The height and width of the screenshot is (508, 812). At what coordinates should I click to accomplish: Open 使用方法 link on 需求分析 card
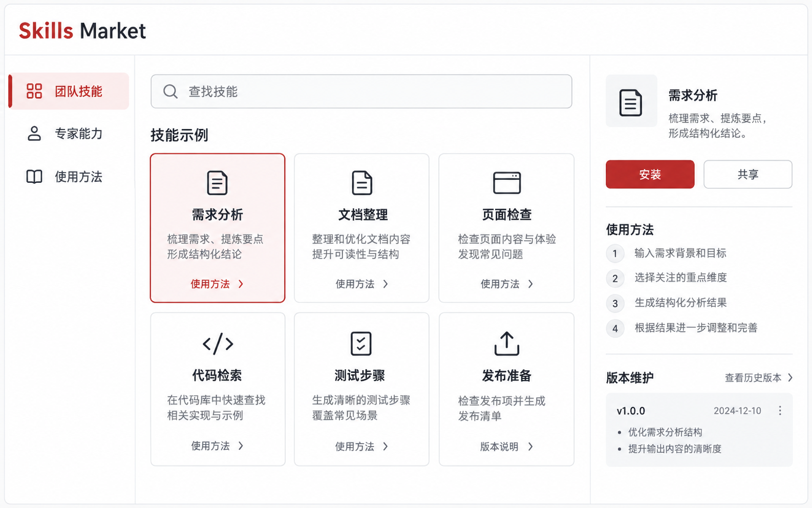click(x=218, y=284)
